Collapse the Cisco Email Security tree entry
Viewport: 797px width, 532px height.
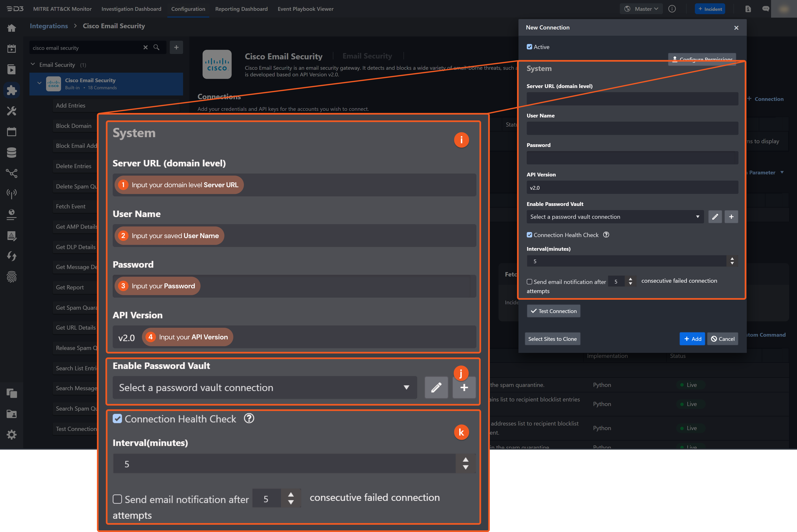pyautogui.click(x=39, y=83)
